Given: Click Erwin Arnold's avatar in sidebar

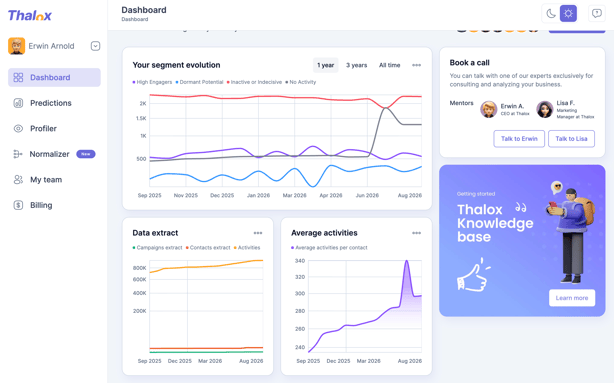Looking at the screenshot, I should pos(16,46).
